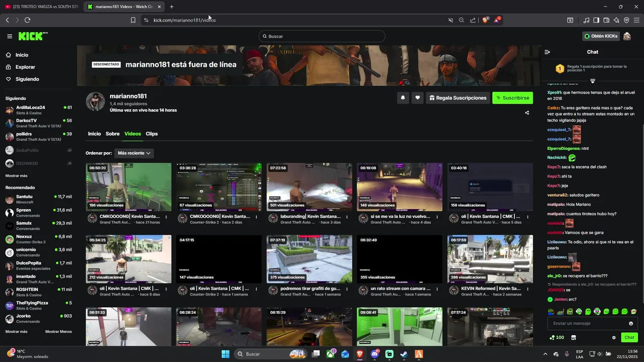The height and width of the screenshot is (362, 644).
Task: Toggle Brave sidebar panel icon
Action: (596, 20)
